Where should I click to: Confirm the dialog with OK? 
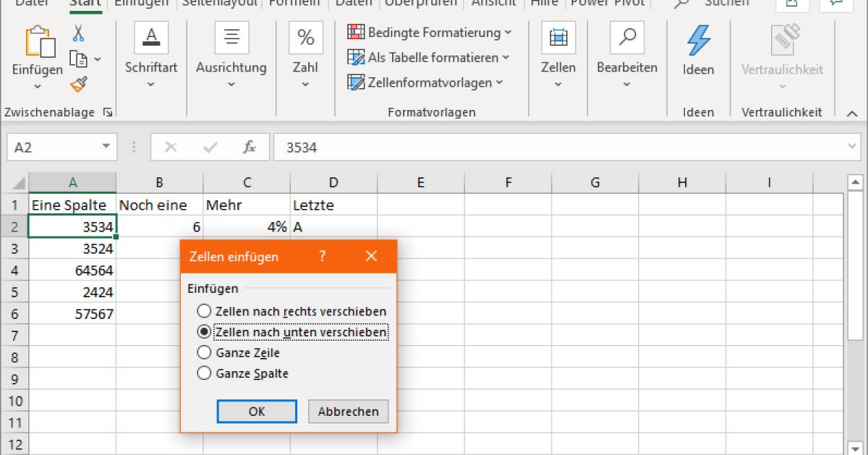(257, 412)
